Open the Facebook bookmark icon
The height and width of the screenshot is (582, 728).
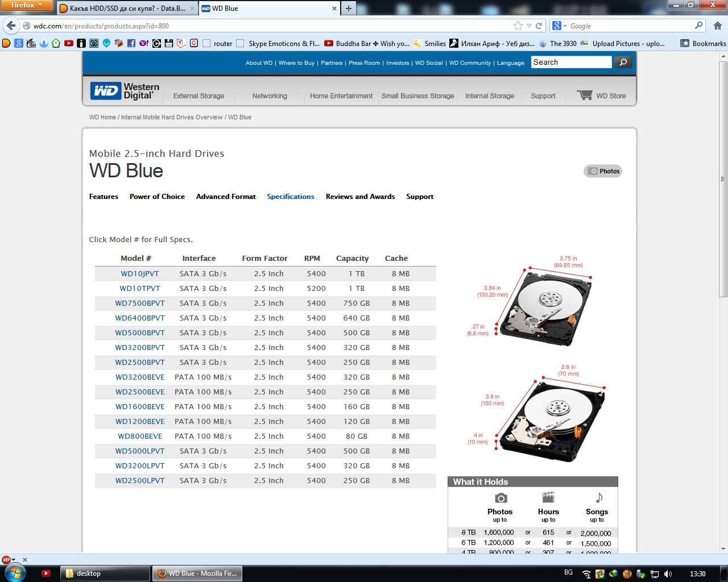coord(131,43)
